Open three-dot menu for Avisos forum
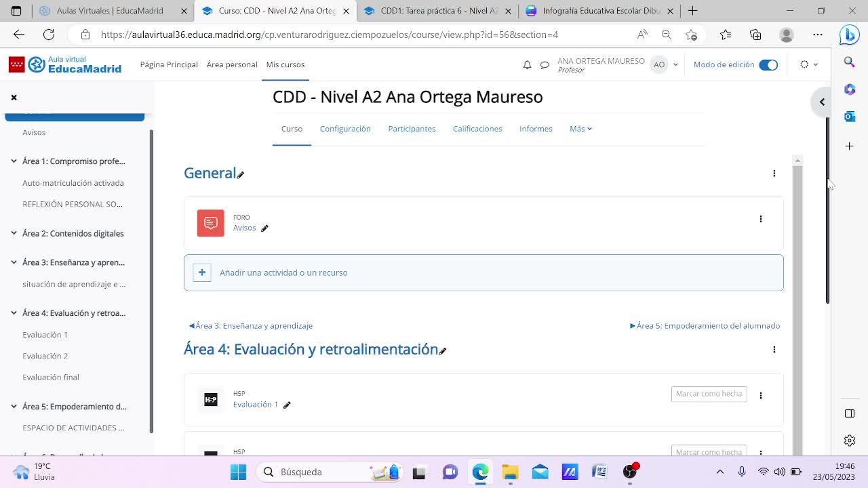868x488 pixels. (760, 219)
